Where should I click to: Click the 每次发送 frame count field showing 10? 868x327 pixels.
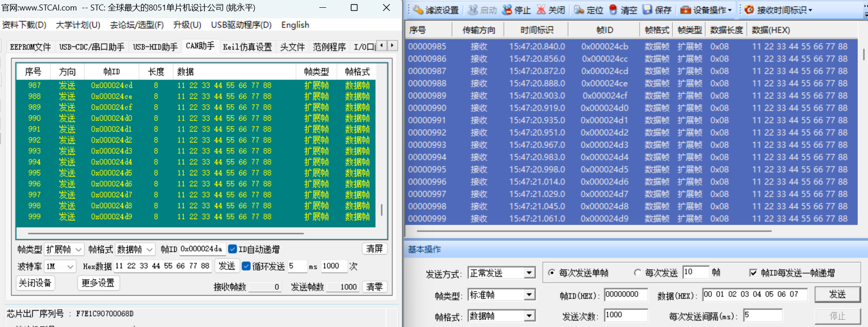[x=696, y=272]
